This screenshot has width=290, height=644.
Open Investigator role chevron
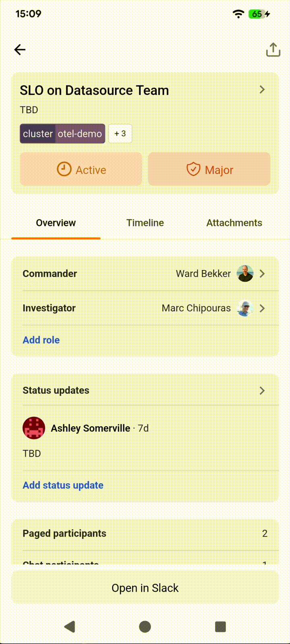click(262, 308)
